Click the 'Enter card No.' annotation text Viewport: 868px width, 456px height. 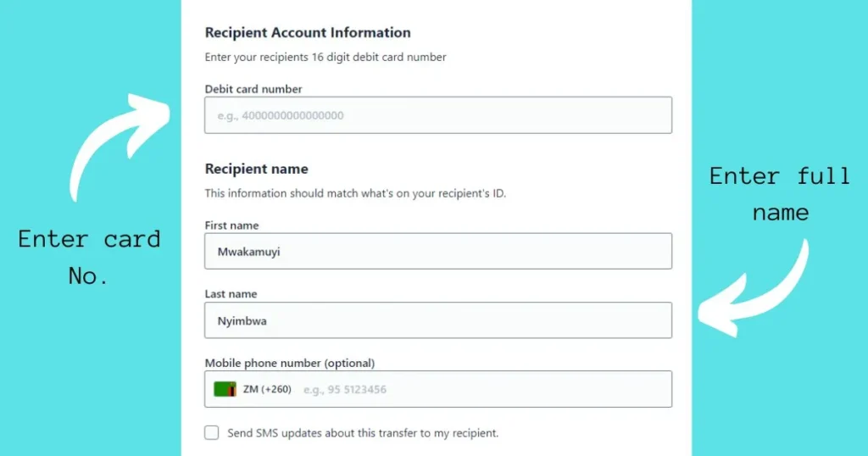point(89,258)
